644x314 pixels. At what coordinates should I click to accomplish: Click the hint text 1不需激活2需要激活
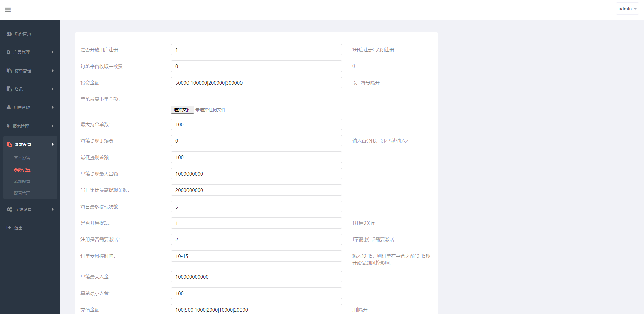(373, 239)
